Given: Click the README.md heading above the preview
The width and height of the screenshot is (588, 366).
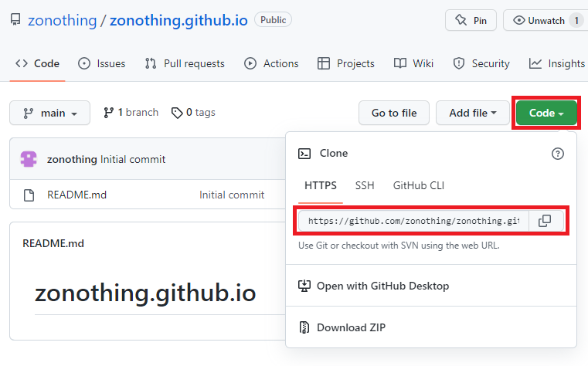Looking at the screenshot, I should [53, 243].
